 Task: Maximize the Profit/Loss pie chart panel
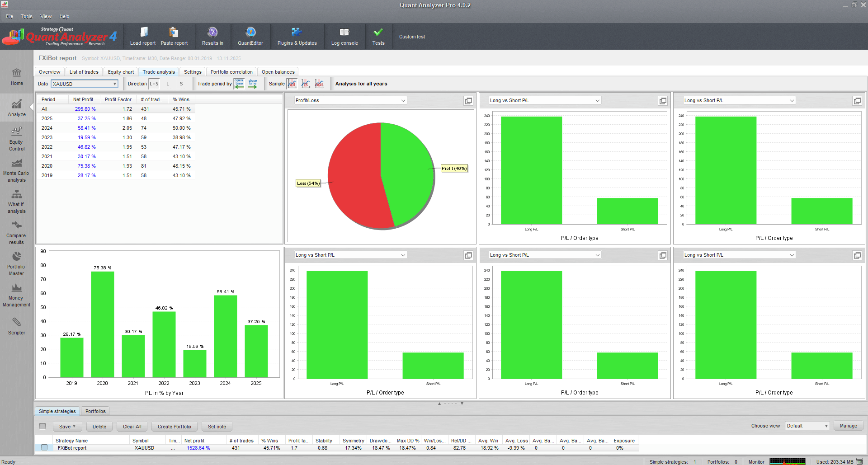click(x=468, y=101)
